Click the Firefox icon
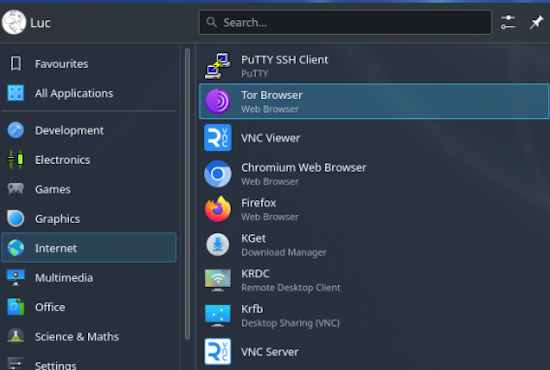This screenshot has height=370, width=550. (218, 209)
